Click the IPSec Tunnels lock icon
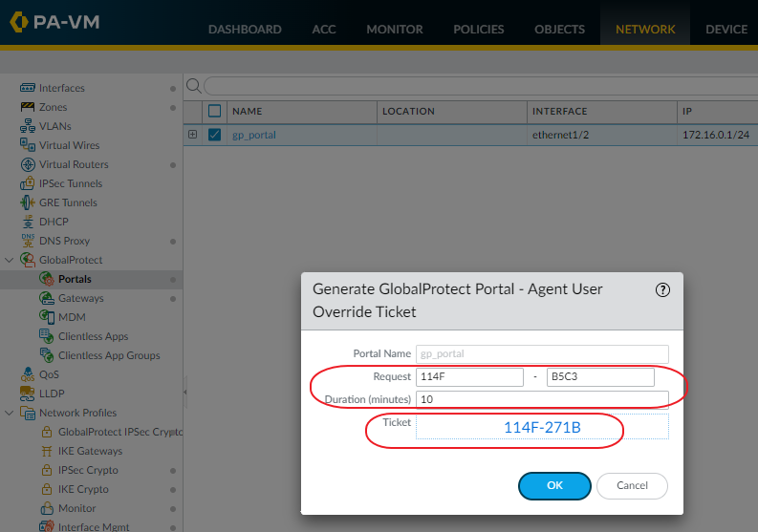 click(28, 183)
